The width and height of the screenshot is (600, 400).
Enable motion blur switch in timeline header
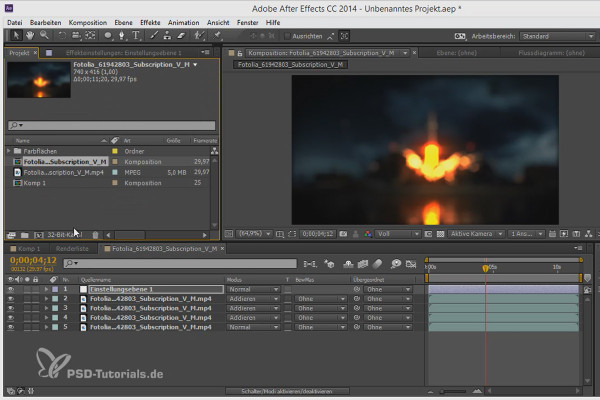coord(377,264)
